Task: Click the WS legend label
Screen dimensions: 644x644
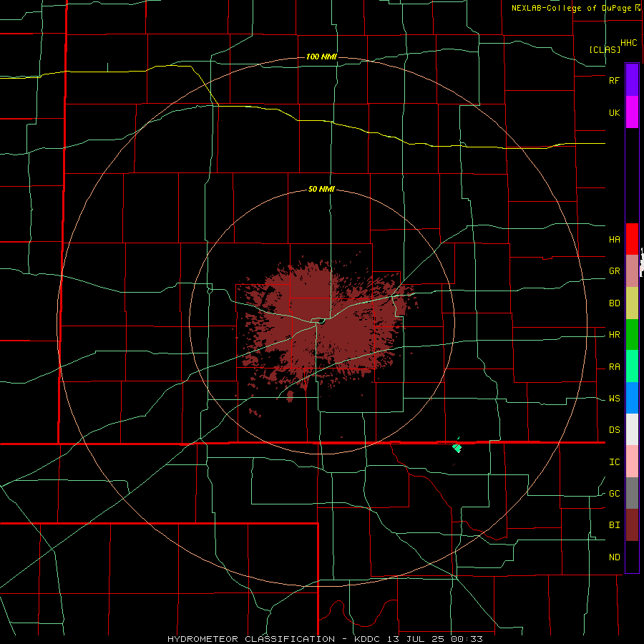Action: tap(614, 399)
